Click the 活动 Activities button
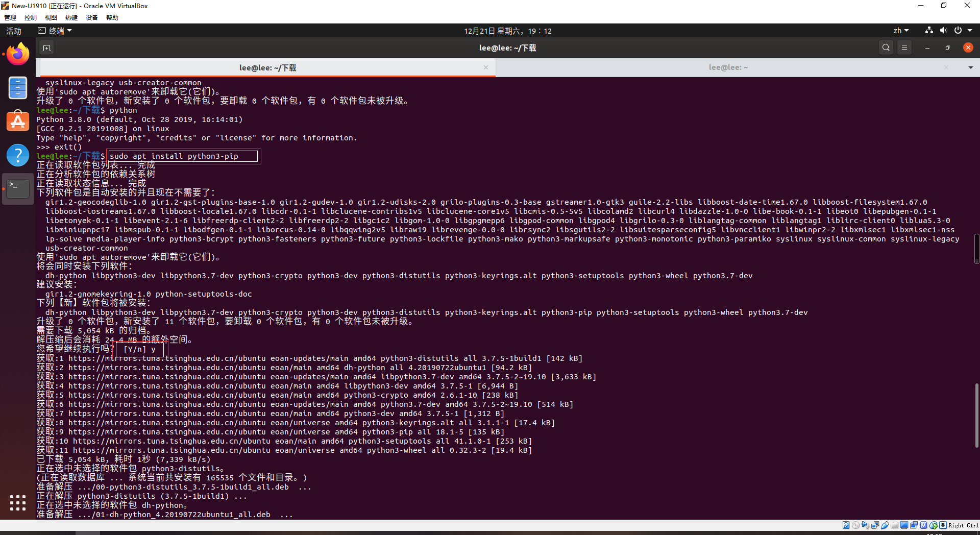This screenshot has height=535, width=980. (14, 31)
